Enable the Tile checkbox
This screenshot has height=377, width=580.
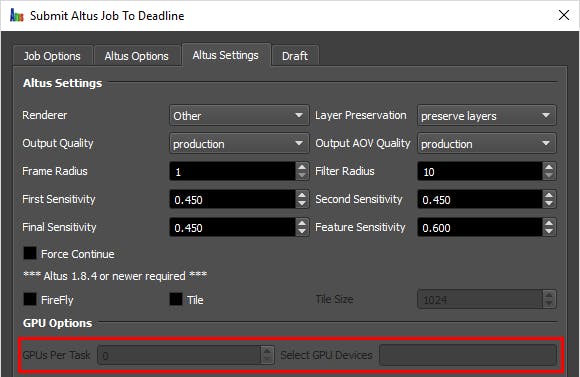176,299
